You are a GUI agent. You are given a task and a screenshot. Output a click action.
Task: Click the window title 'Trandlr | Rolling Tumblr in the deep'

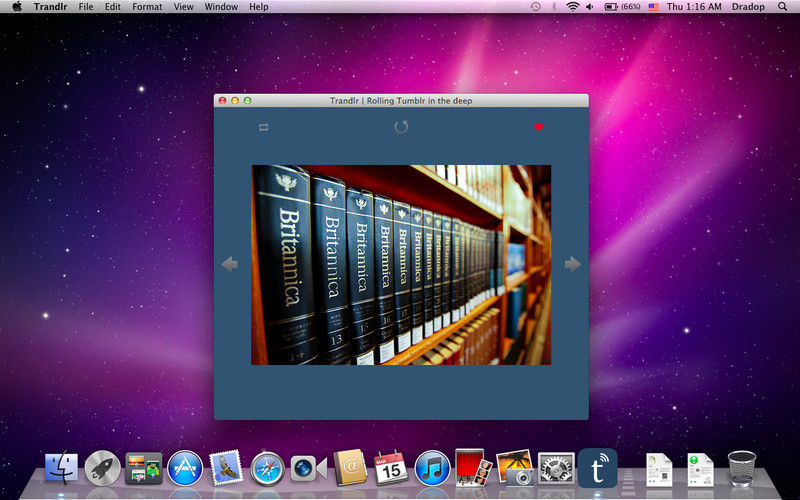point(401,101)
